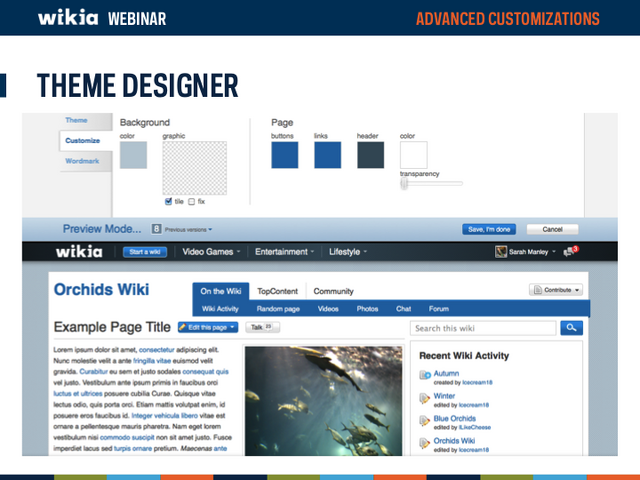This screenshot has width=640, height=480.
Task: Open the Autumn activity link
Action: (x=446, y=373)
